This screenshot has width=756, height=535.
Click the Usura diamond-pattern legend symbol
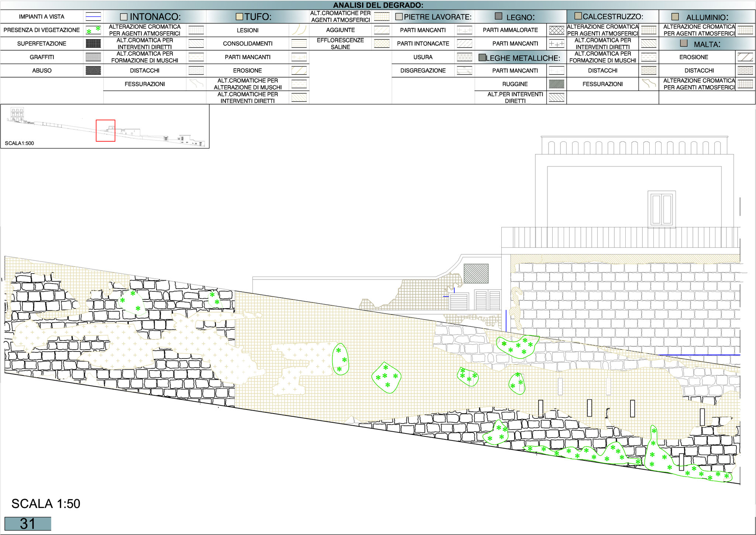point(464,57)
